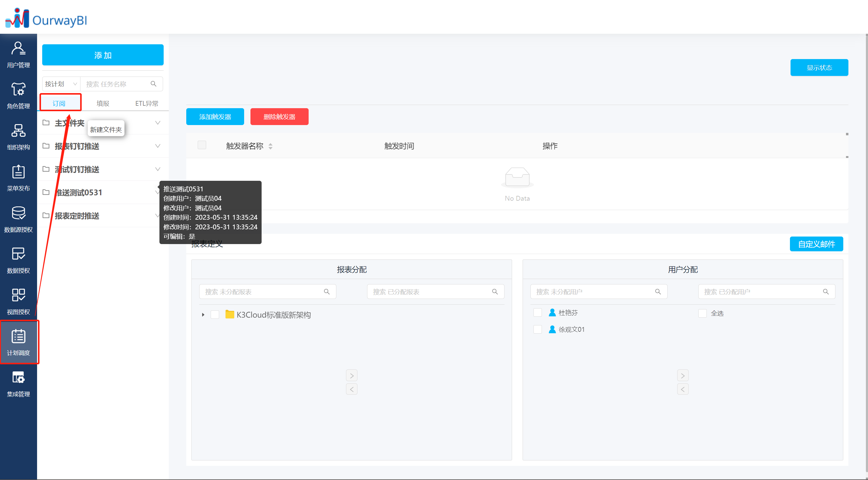Click the K3Cloud标准版新架构 folder icon

(230, 315)
